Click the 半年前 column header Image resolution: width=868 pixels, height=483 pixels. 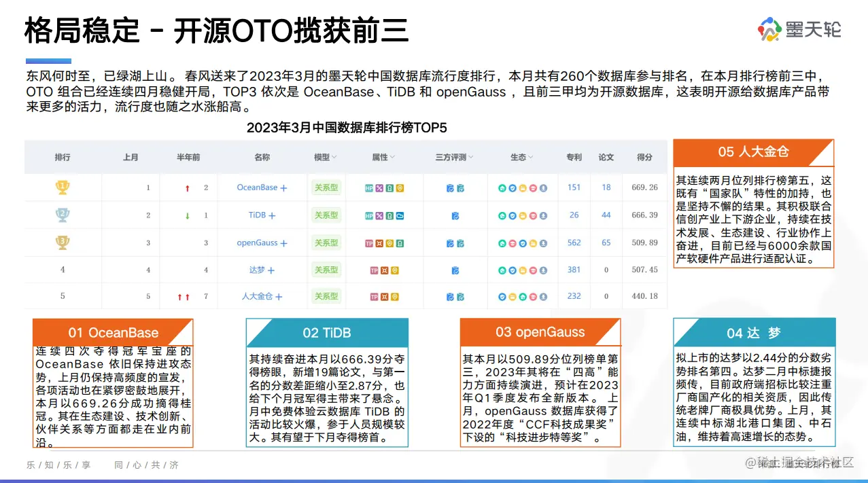pyautogui.click(x=188, y=157)
